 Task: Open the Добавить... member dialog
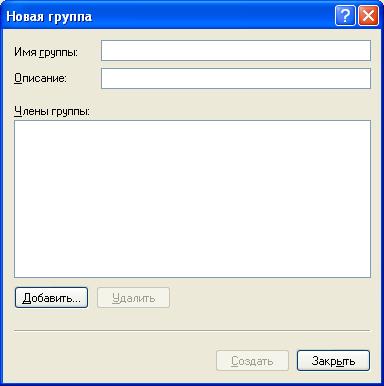(x=51, y=297)
